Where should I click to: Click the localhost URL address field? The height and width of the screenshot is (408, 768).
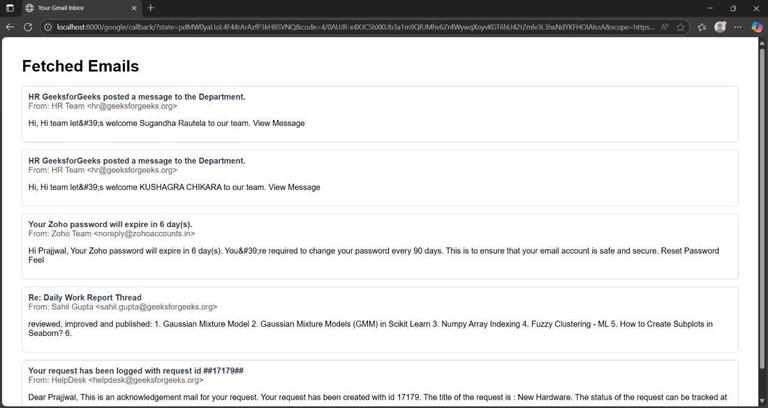350,27
